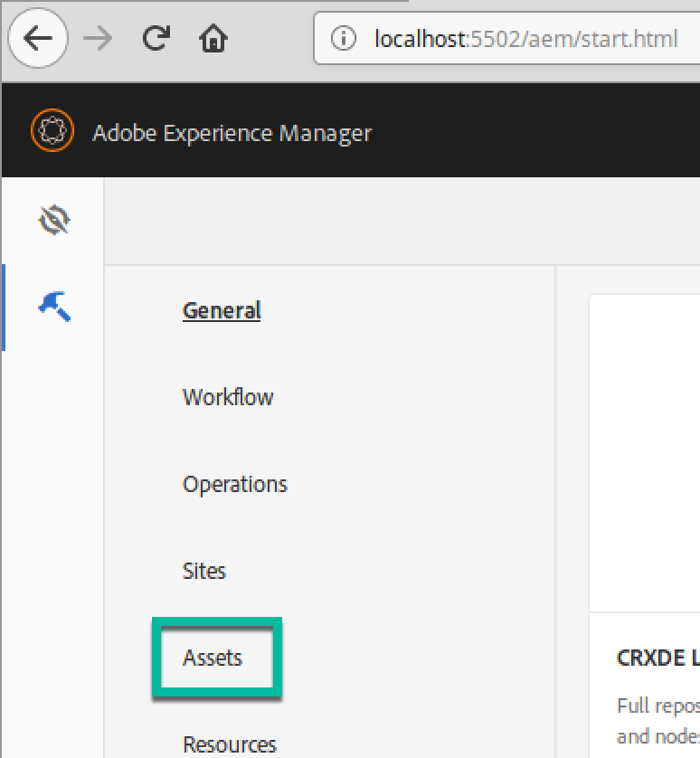The image size is (700, 758).
Task: Click the browser home icon
Action: pos(213,39)
